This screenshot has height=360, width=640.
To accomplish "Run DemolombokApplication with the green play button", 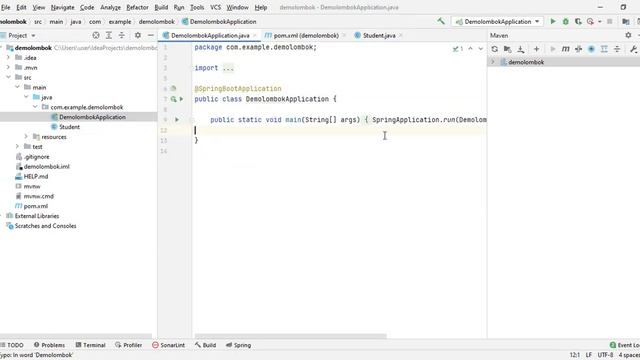I will tap(553, 21).
